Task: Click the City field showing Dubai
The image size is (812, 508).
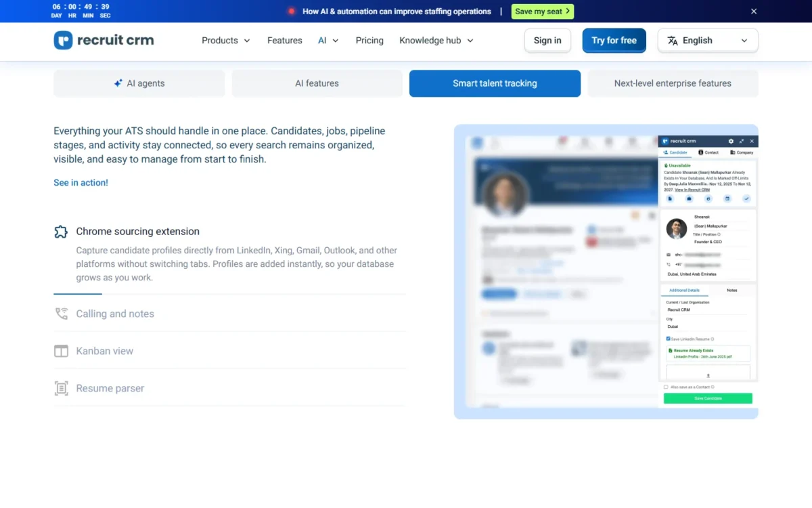Action: pos(707,326)
